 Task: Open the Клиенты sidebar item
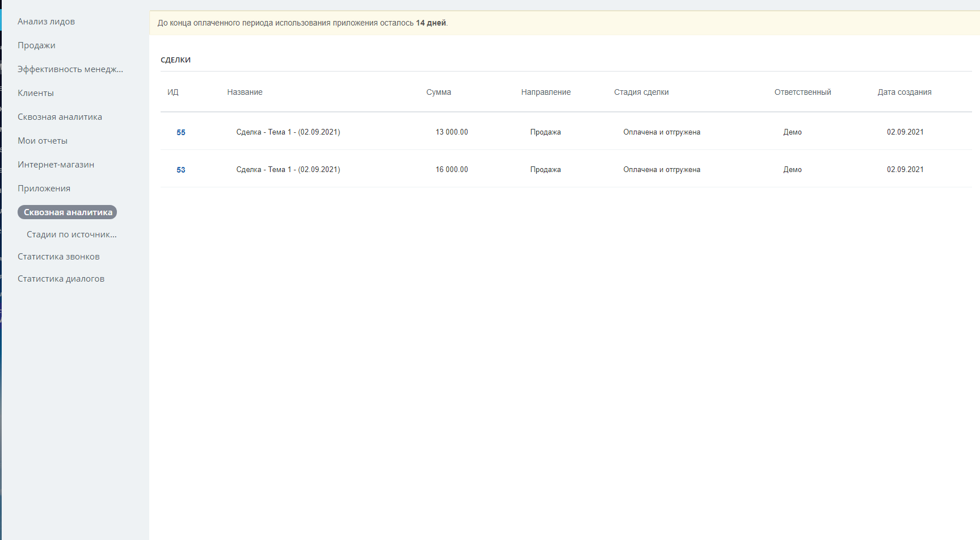[x=36, y=93]
